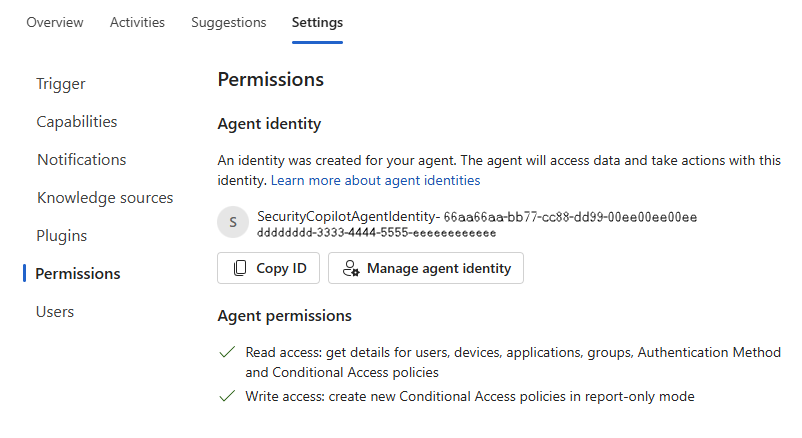Click the SecurityCopilotAgentIdentity name text
This screenshot has height=438, width=802.
(348, 216)
